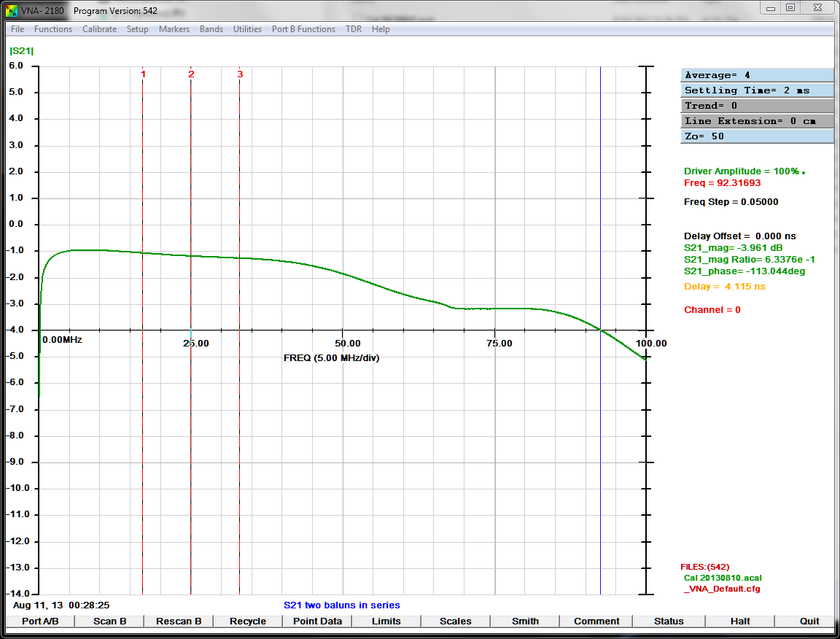
Task: Open the TDR menu
Action: (x=354, y=29)
